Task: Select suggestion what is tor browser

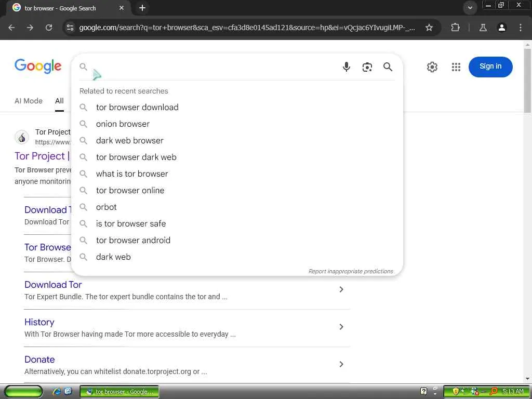Action: 237,174
